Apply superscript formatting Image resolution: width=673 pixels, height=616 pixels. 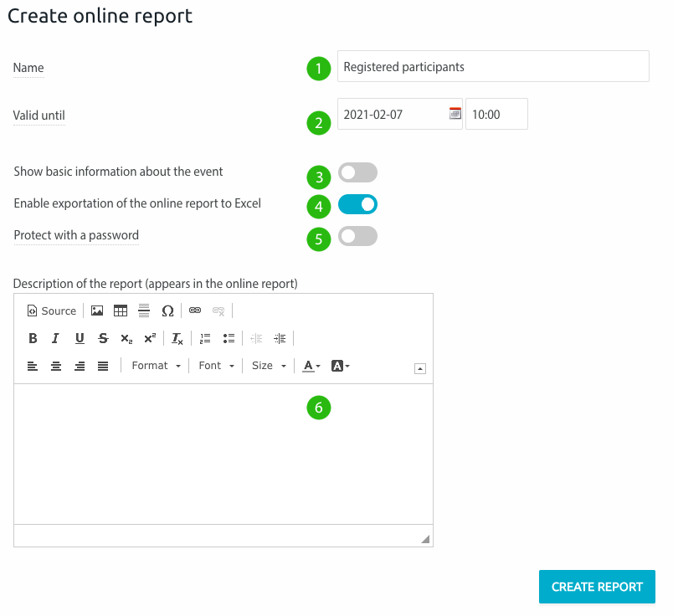point(149,338)
